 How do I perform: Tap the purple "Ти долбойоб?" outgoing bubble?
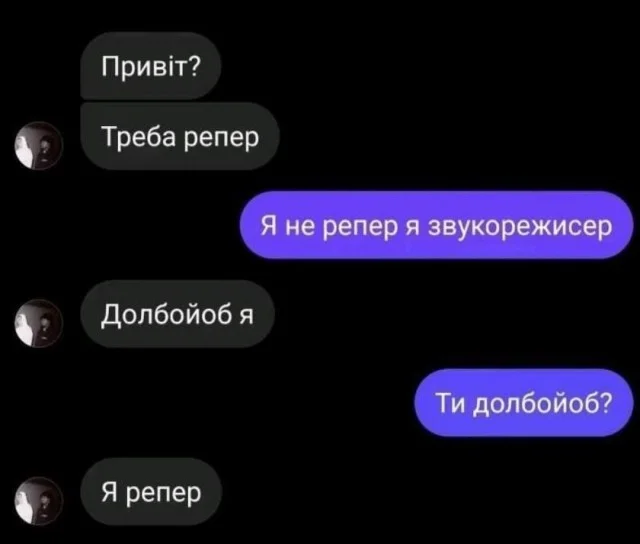pos(524,403)
